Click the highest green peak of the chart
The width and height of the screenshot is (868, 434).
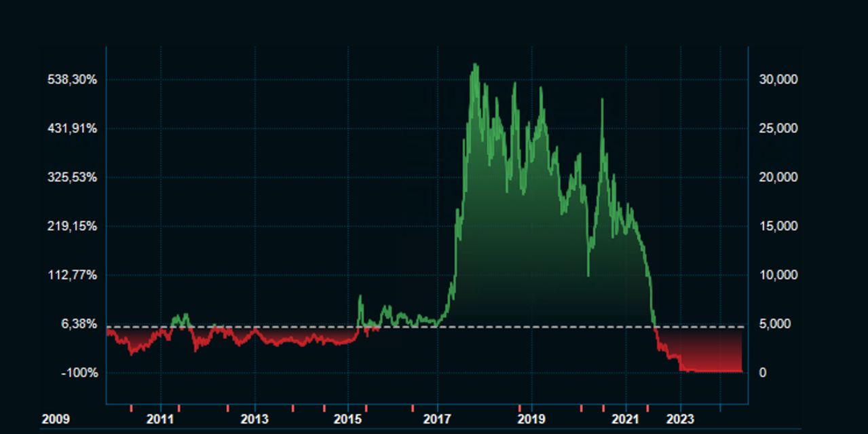(475, 65)
